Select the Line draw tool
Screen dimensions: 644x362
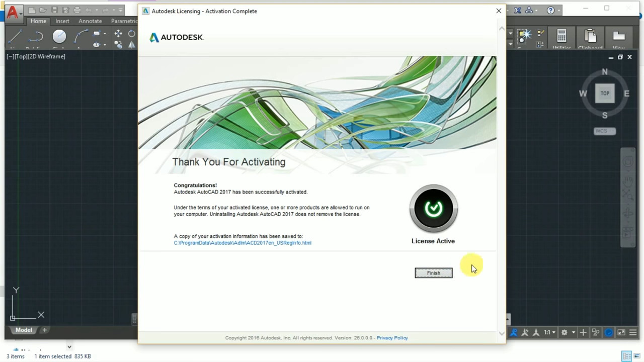pyautogui.click(x=15, y=36)
